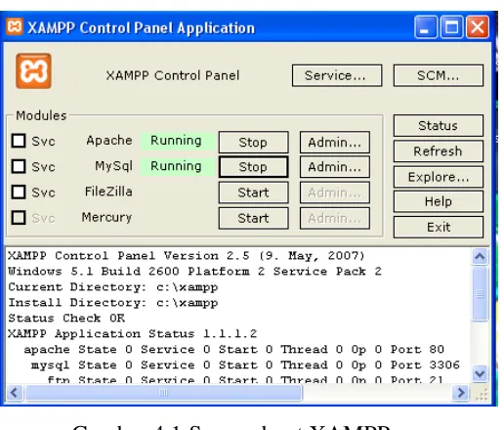Open Admin for Apache

pyautogui.click(x=335, y=143)
